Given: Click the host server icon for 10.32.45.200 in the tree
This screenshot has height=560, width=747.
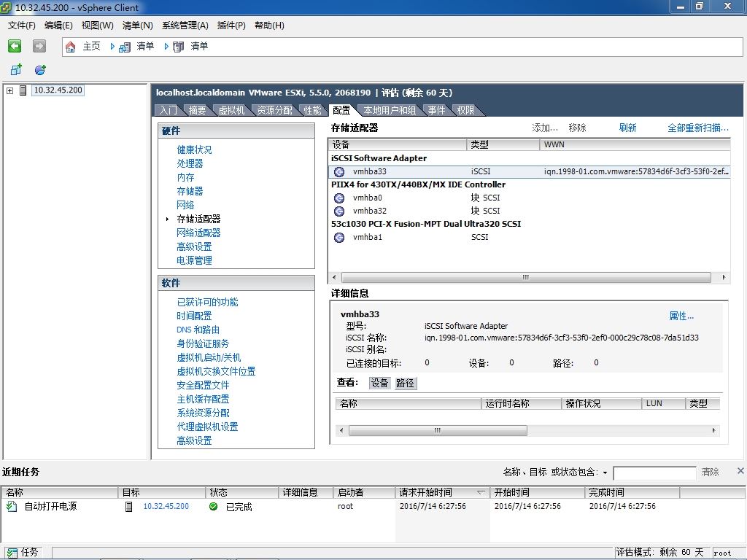Looking at the screenshot, I should 23,90.
